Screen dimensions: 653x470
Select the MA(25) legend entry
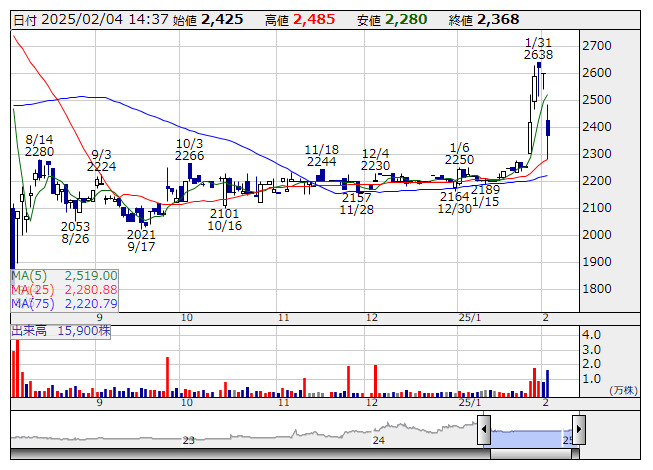coord(65,290)
